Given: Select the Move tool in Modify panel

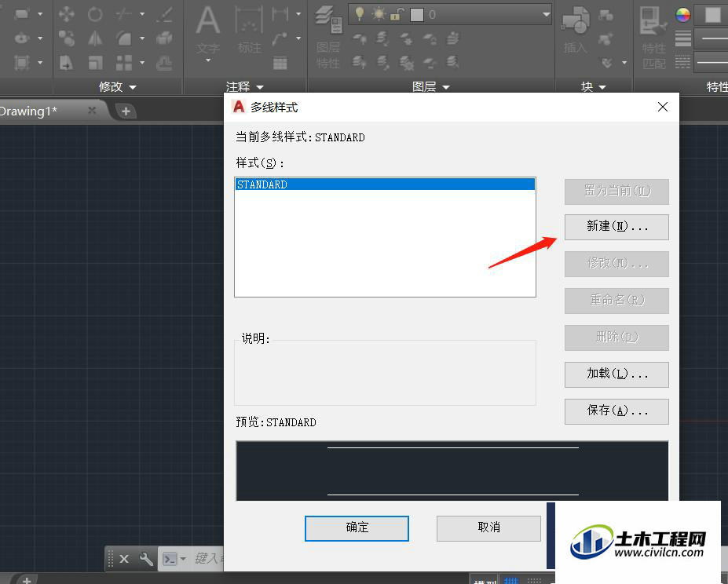Looking at the screenshot, I should point(67,14).
